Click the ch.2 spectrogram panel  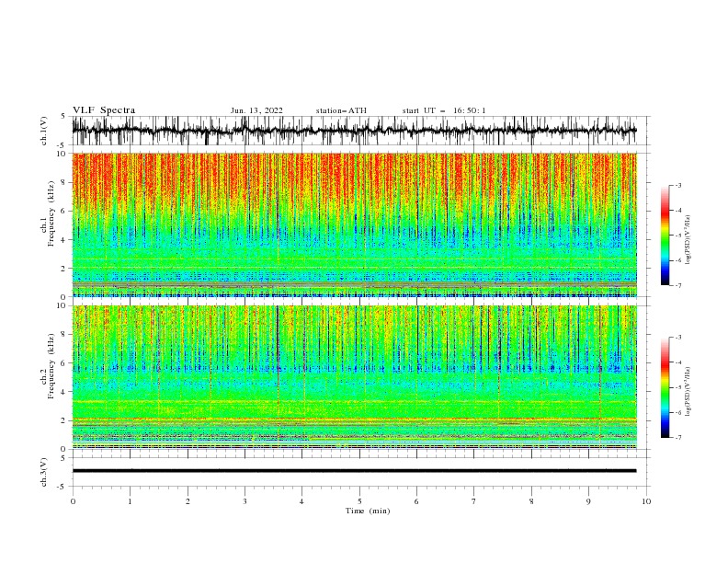click(354, 377)
